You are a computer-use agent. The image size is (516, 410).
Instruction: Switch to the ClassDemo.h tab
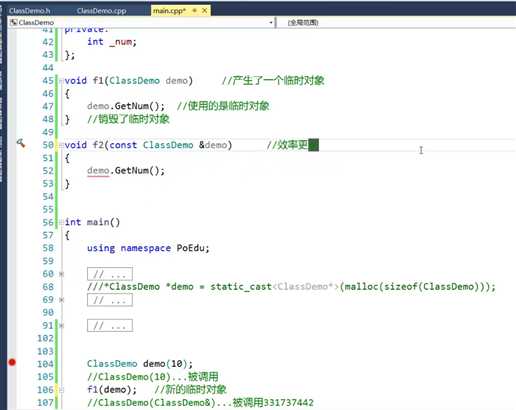30,11
